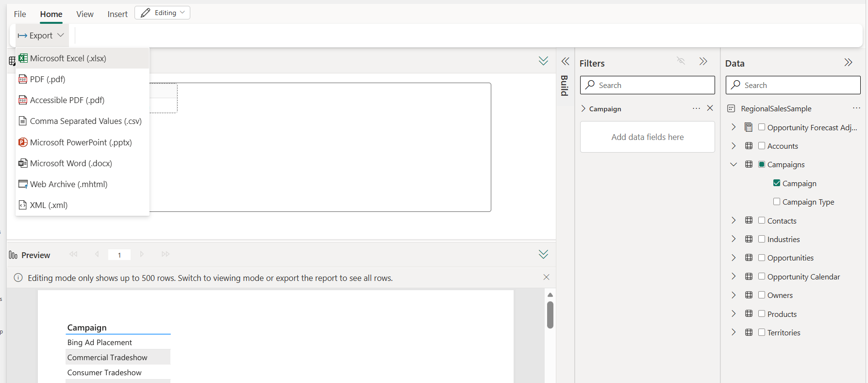Check the Contacts table checkbox
The height and width of the screenshot is (383, 868).
click(x=762, y=220)
